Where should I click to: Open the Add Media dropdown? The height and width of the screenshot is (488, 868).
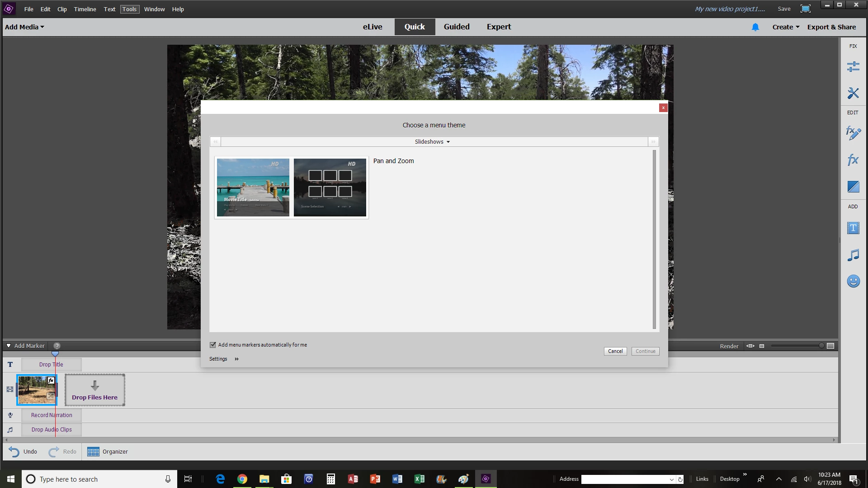(x=24, y=27)
